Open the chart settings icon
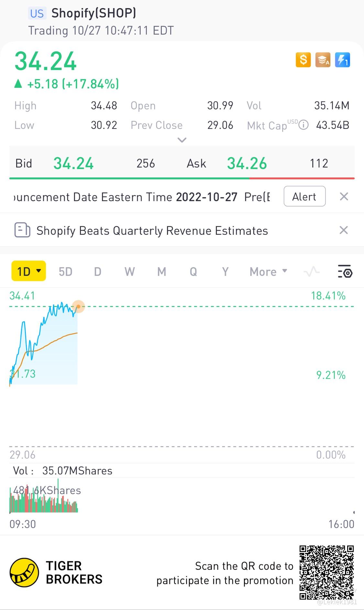The width and height of the screenshot is (364, 610). pos(345,271)
